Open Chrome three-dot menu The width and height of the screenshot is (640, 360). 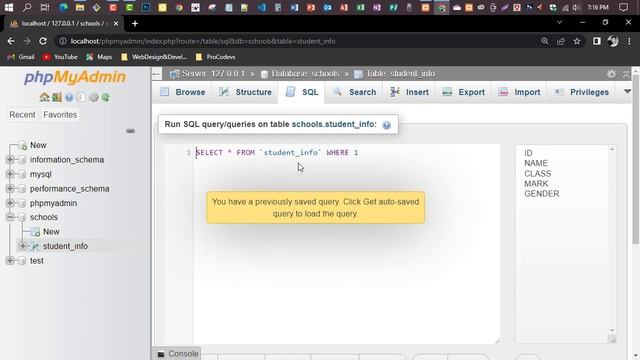(x=629, y=41)
